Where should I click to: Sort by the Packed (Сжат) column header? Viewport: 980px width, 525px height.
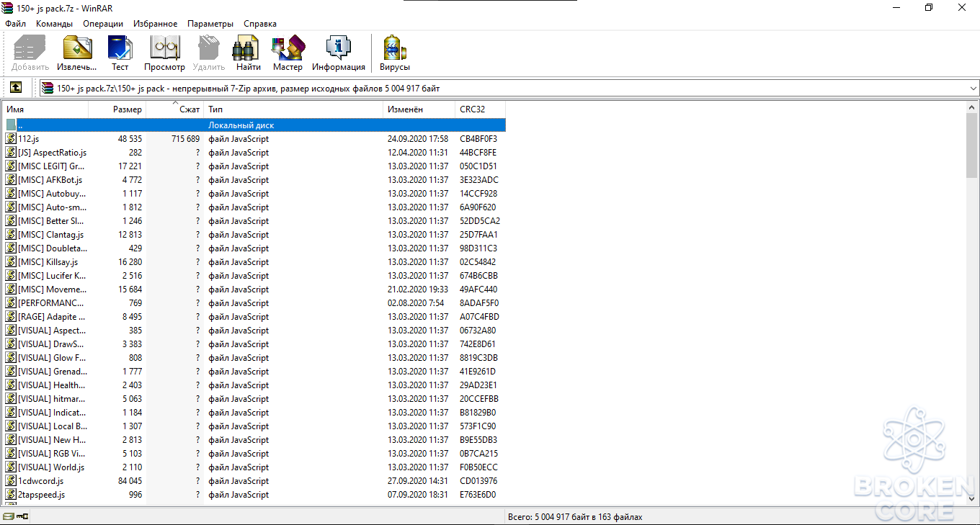[175, 109]
